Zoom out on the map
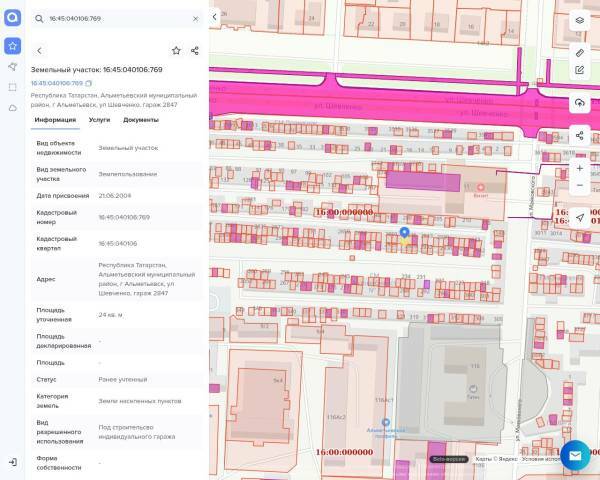 click(x=580, y=185)
